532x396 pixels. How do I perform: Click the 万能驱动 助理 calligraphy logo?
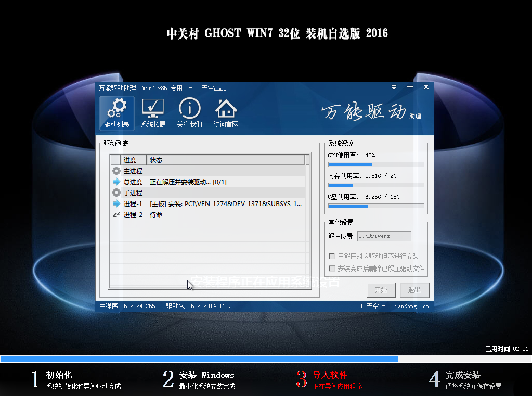point(371,112)
